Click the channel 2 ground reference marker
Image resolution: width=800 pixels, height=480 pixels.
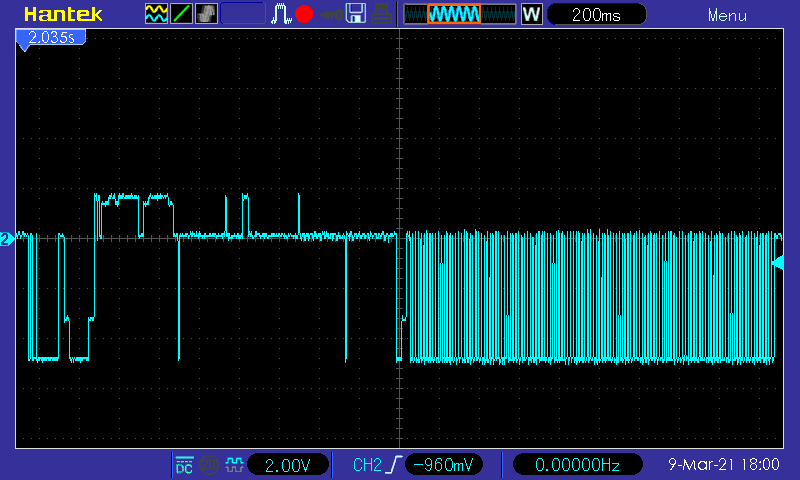pyautogui.click(x=6, y=239)
